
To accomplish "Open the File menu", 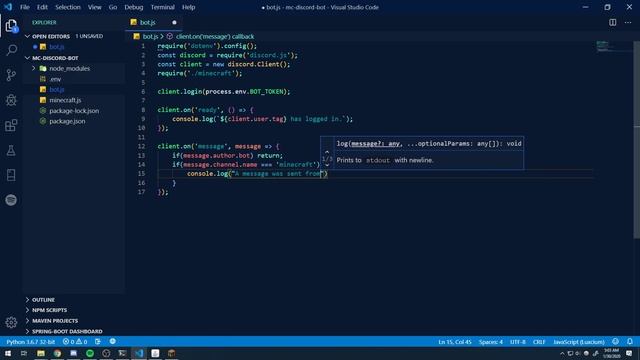I will [24, 7].
